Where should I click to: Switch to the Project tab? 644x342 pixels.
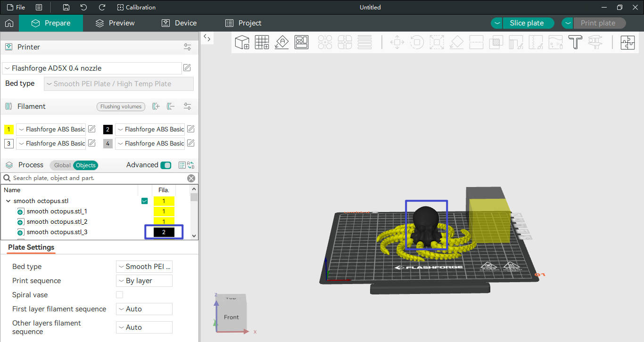(x=243, y=23)
